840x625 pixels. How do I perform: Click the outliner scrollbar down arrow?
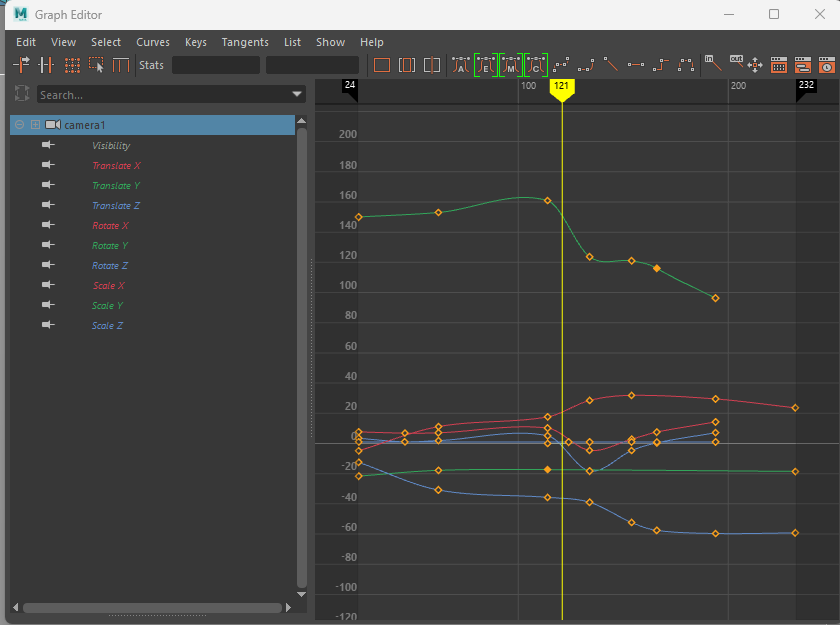(301, 594)
